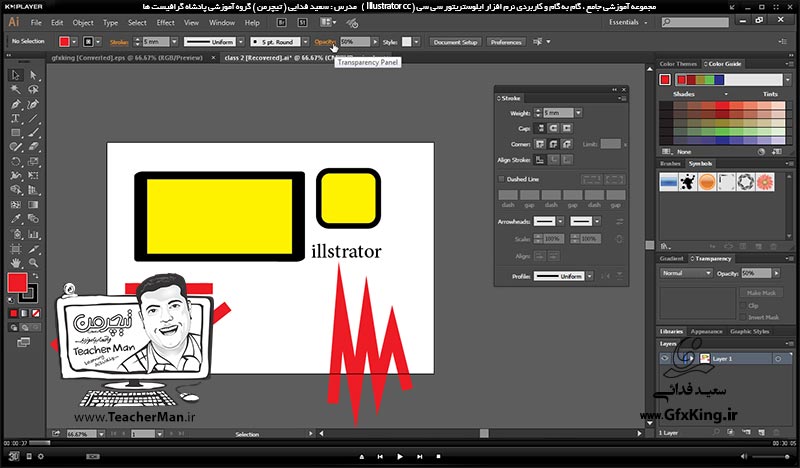
Task: Select the Type tool
Action: coord(16,118)
